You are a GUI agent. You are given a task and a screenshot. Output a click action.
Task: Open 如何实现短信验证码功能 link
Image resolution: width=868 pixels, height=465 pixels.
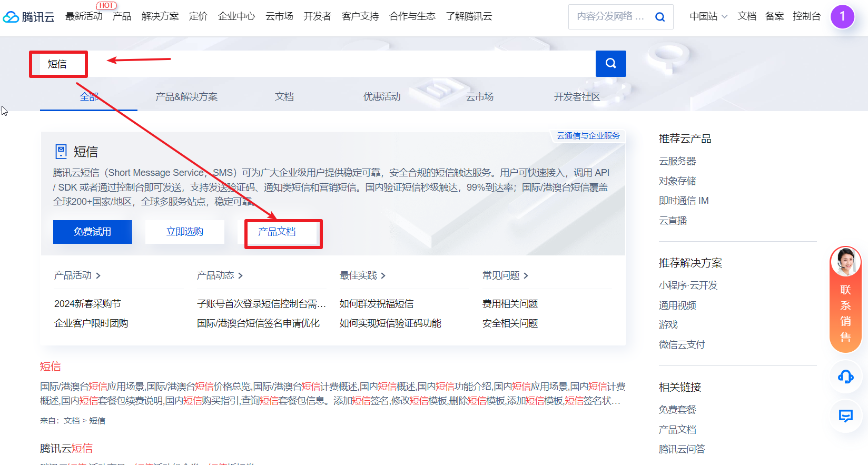pyautogui.click(x=390, y=323)
